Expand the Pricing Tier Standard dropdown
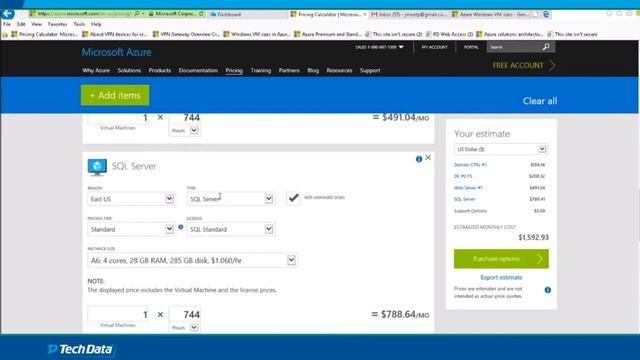640x360 pixels. 131,229
